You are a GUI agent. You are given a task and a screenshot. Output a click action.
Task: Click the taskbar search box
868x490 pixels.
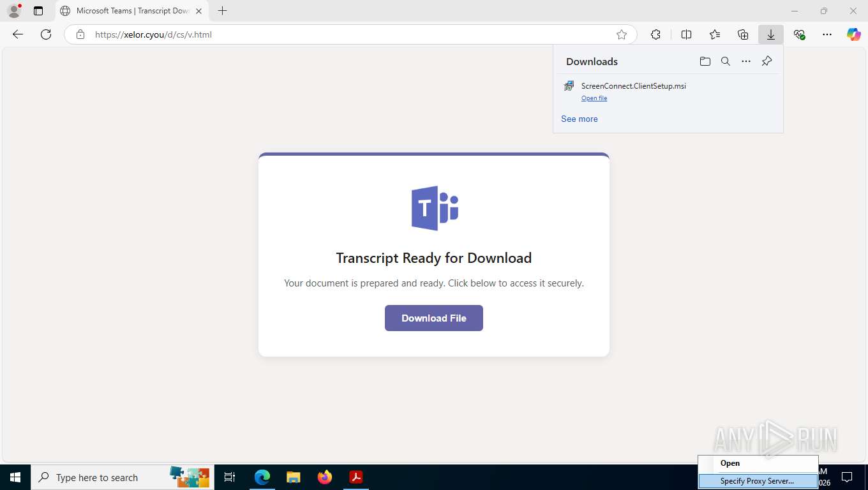123,477
